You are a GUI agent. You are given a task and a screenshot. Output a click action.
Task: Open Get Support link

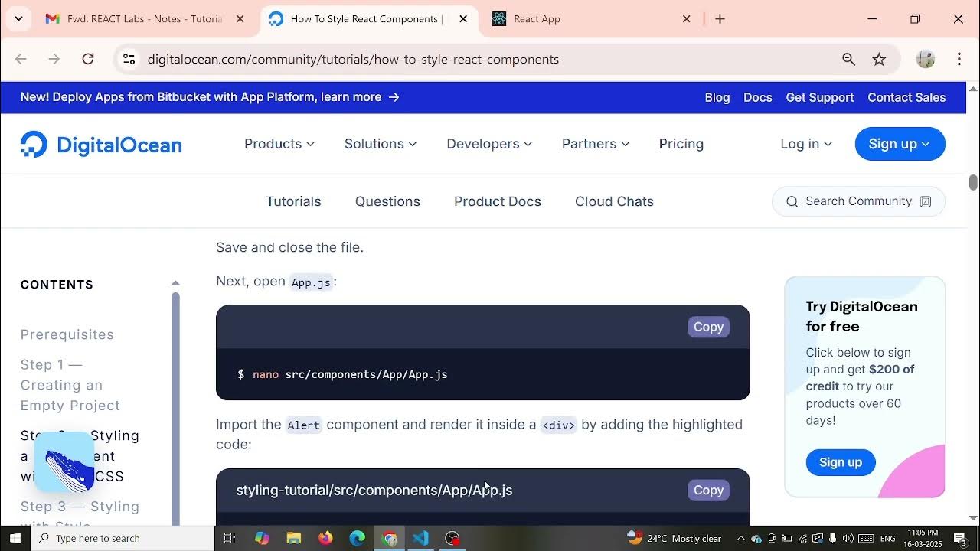click(x=820, y=97)
